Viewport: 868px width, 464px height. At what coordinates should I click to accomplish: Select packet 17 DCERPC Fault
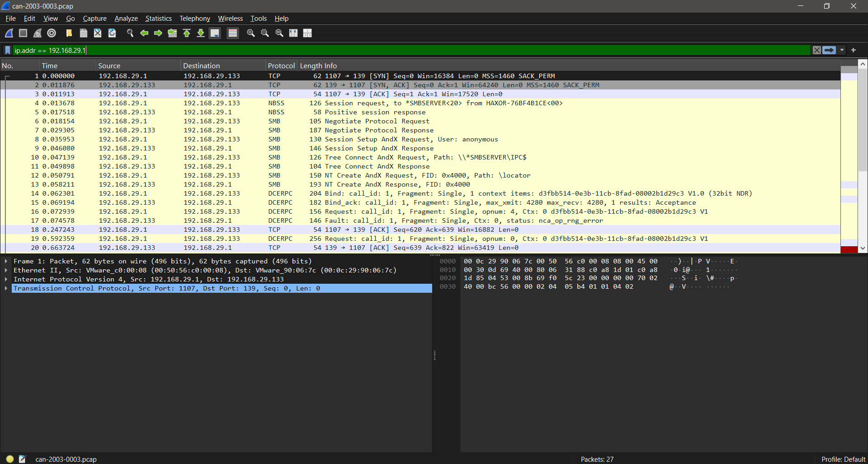[x=420, y=220]
